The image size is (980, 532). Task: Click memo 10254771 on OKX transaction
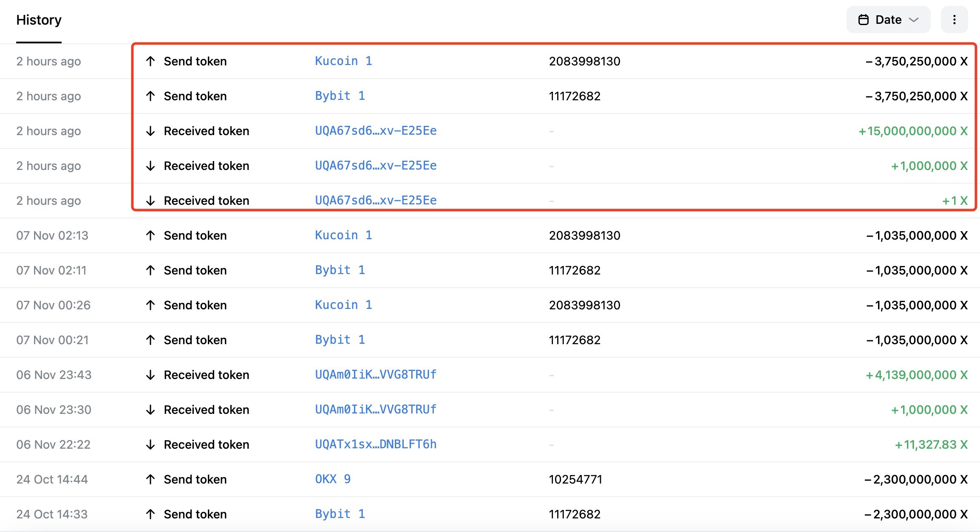pyautogui.click(x=575, y=479)
